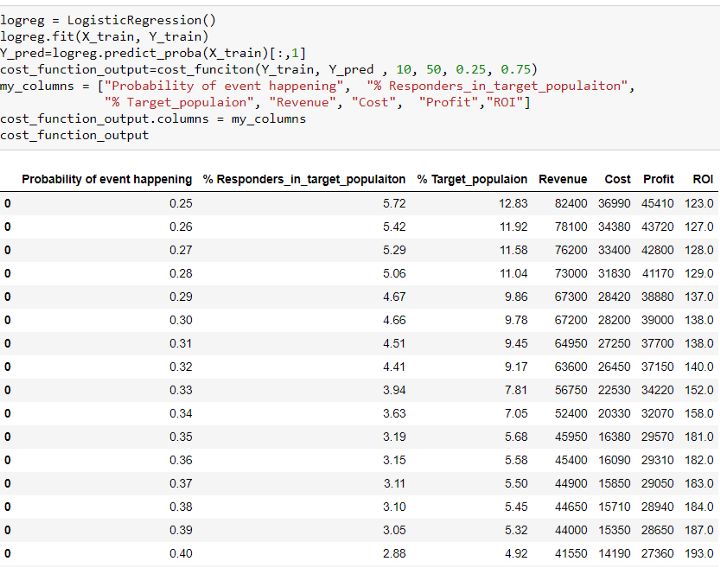Click the '% Responders_in_target_populaiton' column header
The width and height of the screenshot is (720, 567).
[304, 179]
